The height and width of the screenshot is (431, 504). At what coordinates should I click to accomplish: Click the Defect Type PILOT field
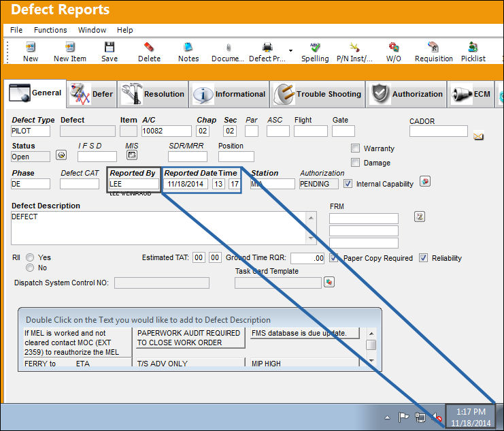(x=31, y=131)
